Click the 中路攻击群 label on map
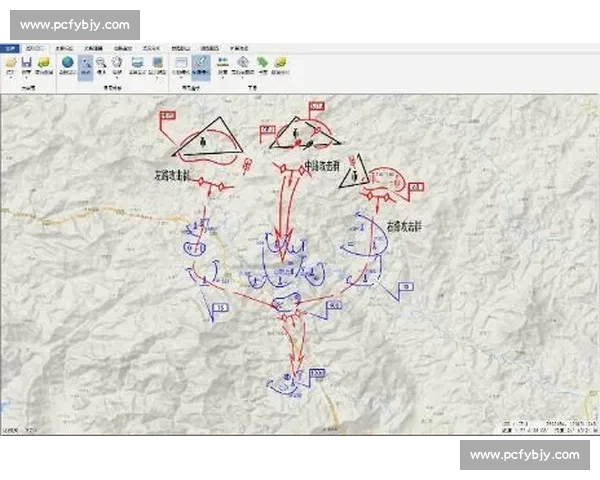 (x=326, y=166)
